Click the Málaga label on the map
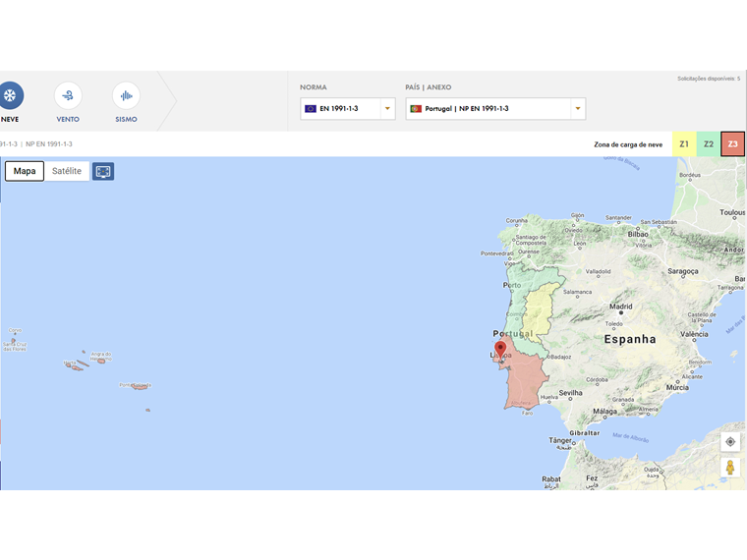This screenshot has height=560, width=747. [x=605, y=411]
